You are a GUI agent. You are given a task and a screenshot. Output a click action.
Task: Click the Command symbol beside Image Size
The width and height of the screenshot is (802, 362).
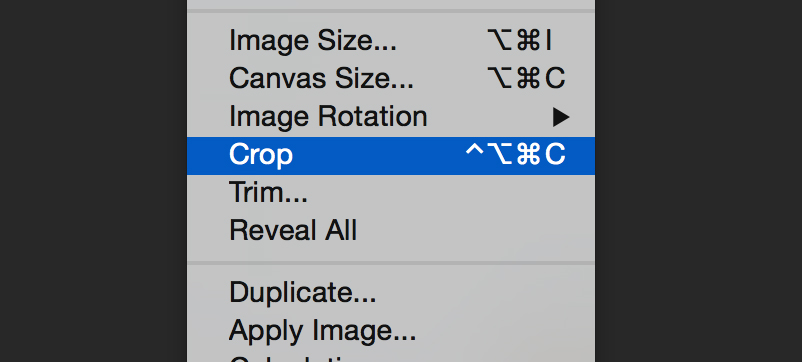(x=529, y=41)
